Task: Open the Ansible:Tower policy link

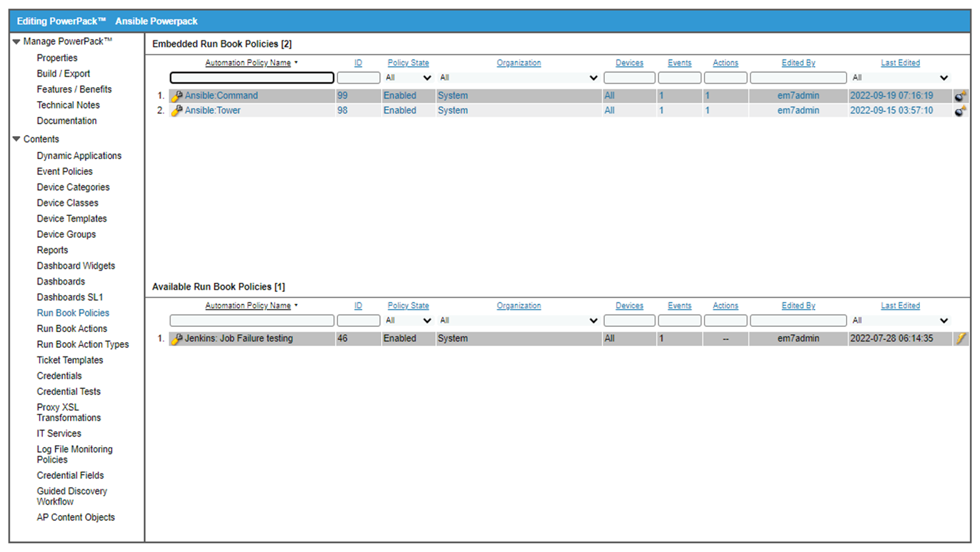Action: click(x=213, y=111)
